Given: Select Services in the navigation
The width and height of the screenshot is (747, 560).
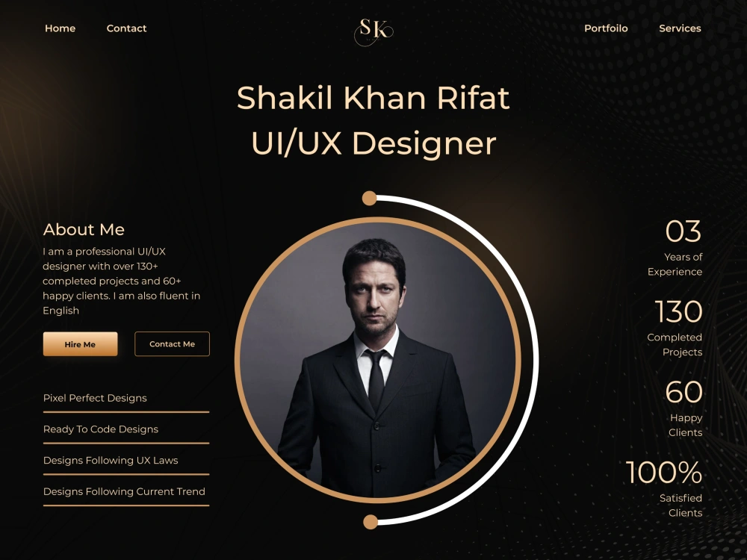Looking at the screenshot, I should point(680,28).
